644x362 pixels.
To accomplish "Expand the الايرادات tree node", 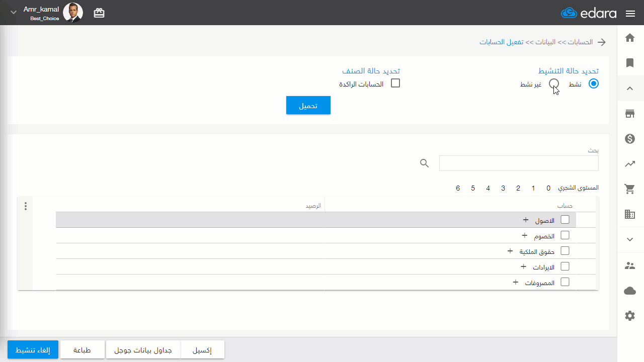I will [x=523, y=266].
